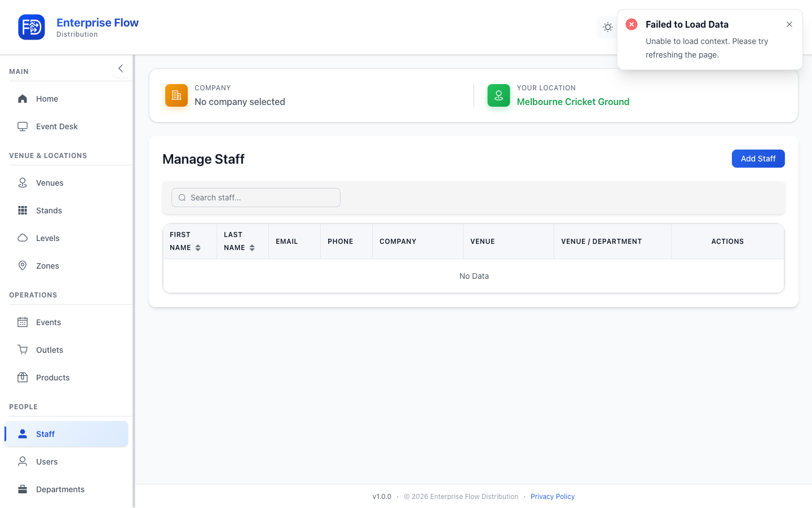Image resolution: width=812 pixels, height=508 pixels.
Task: Open Users in People section
Action: coord(67,462)
